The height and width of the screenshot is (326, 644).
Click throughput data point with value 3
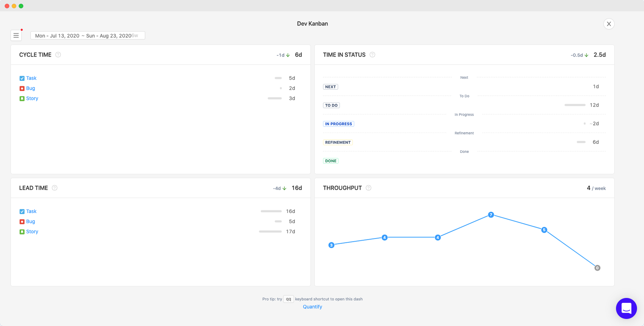click(331, 245)
